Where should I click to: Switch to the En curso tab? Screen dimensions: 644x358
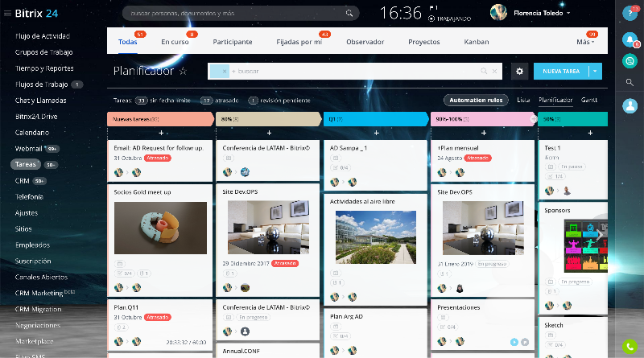[175, 42]
